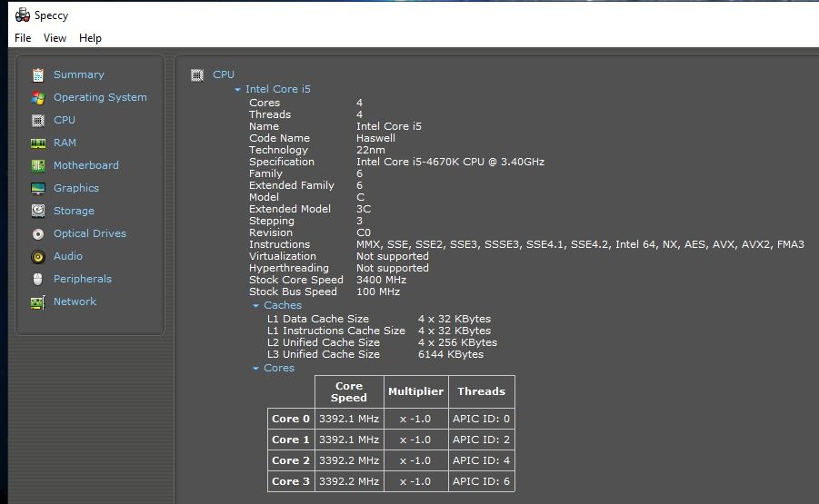The image size is (819, 504).
Task: Click the Network card icon
Action: click(x=38, y=302)
